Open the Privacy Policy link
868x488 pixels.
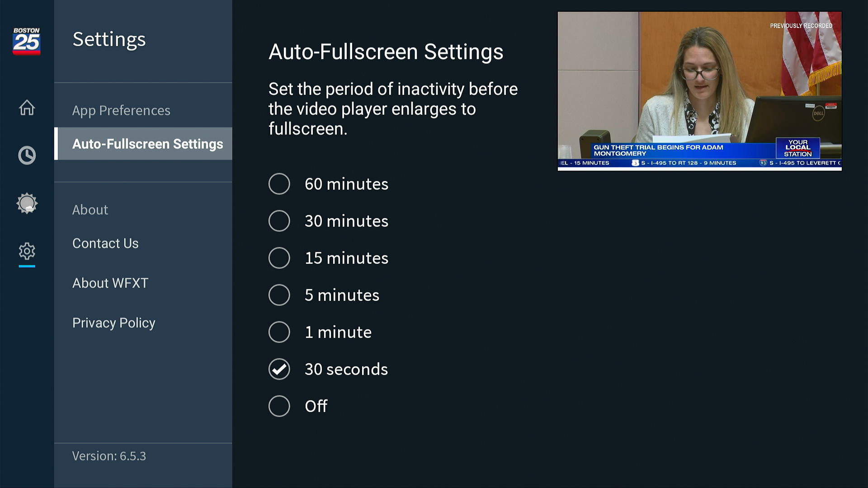[x=113, y=323]
